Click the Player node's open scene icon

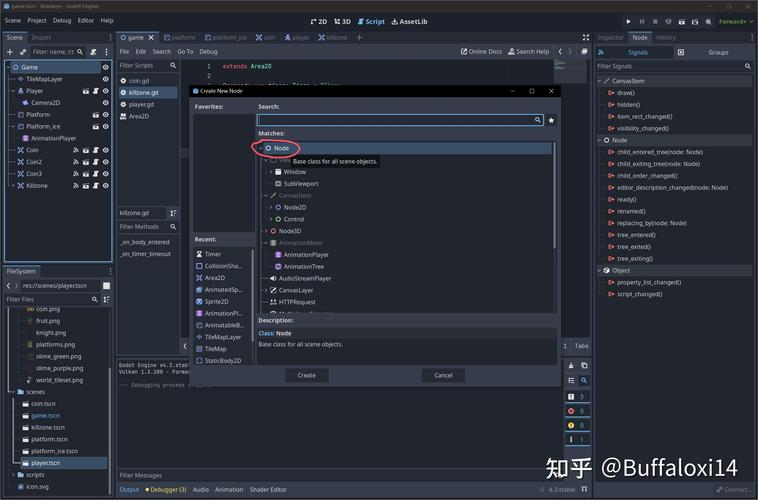pos(86,91)
